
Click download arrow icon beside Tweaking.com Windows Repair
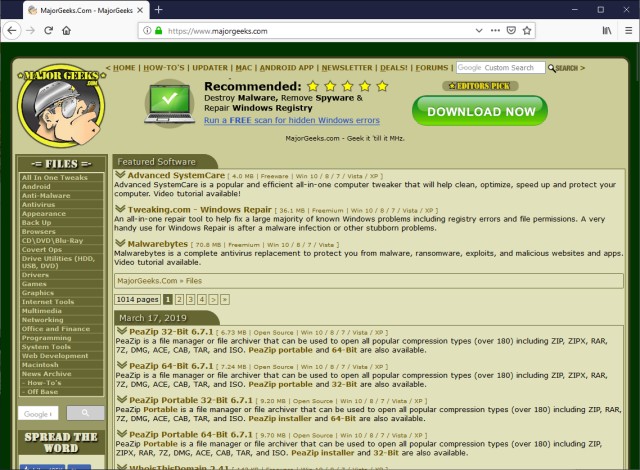pos(120,209)
